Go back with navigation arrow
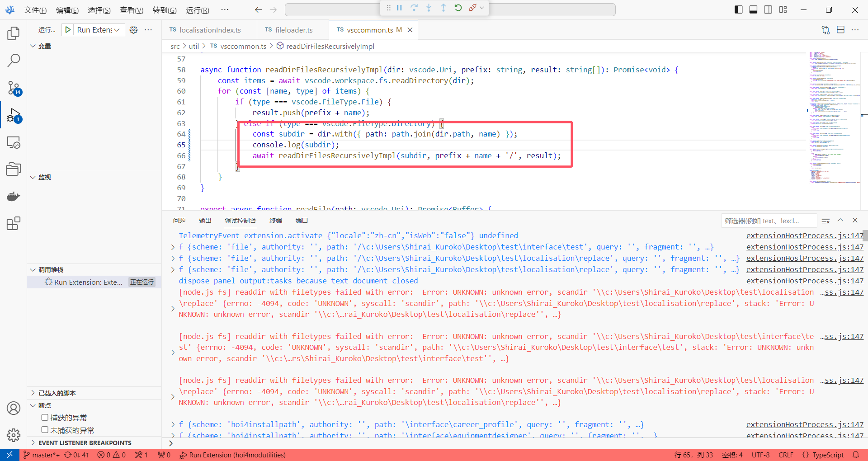 pyautogui.click(x=259, y=10)
